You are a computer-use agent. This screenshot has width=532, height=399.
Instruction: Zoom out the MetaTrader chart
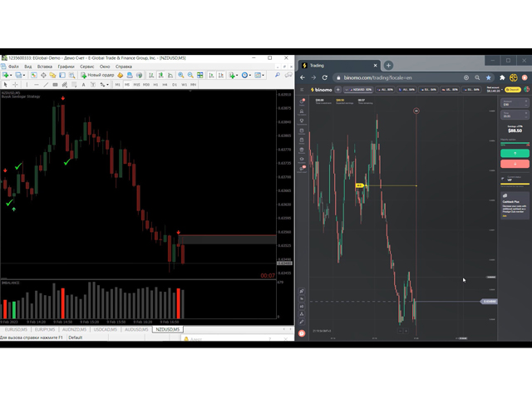(x=190, y=75)
